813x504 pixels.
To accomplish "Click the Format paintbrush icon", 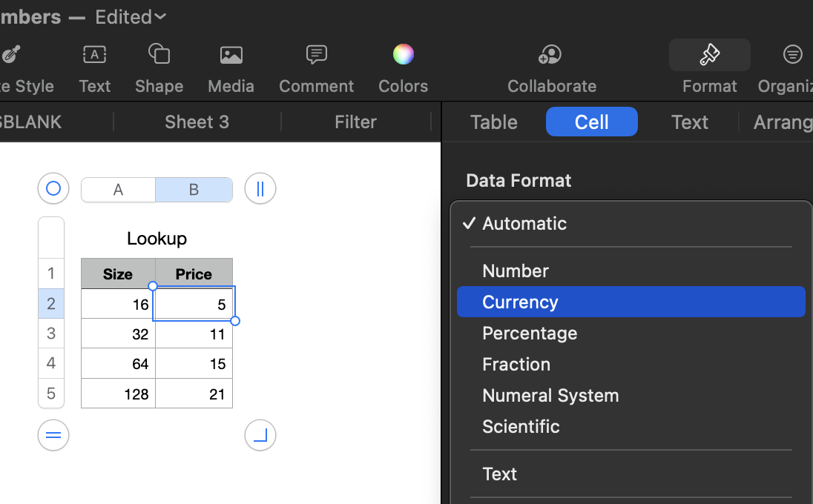I will point(708,54).
